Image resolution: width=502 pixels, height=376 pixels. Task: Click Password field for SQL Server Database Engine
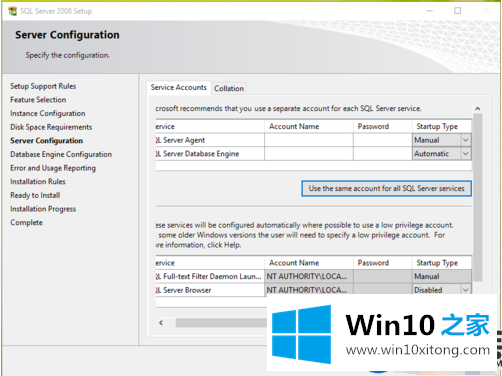point(383,154)
